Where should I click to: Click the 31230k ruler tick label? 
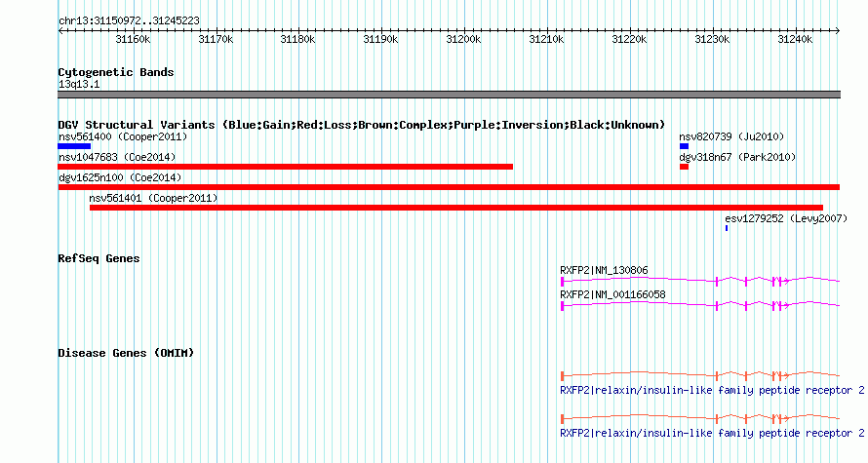pos(713,39)
